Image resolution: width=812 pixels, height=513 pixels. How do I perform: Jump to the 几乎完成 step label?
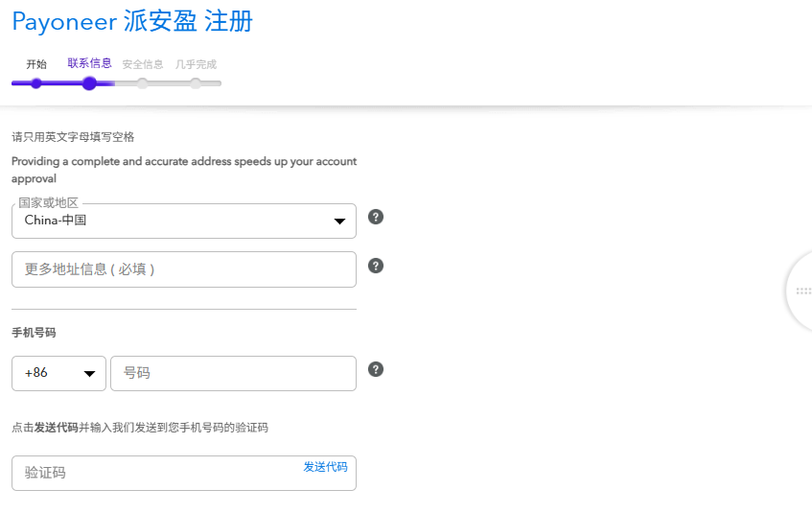[x=196, y=64]
